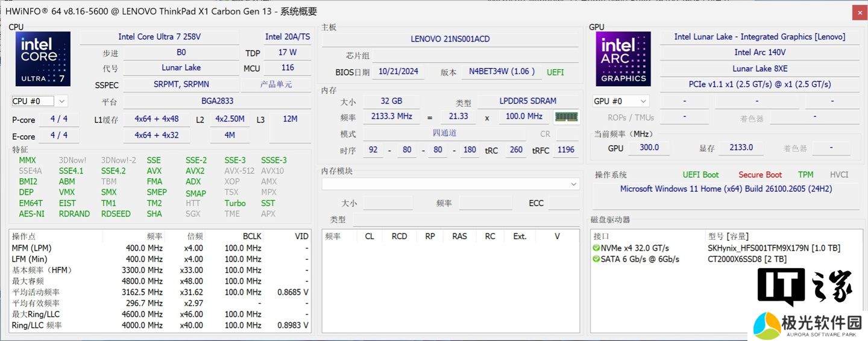Click the MFM (LPM) operating point row
868x341 pixels.
[160, 248]
